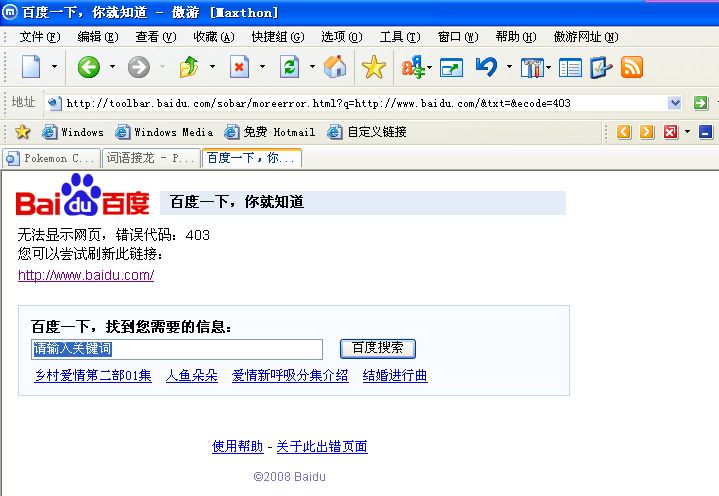The width and height of the screenshot is (719, 496).
Task: Click the orange previous tab arrow
Action: 624,132
